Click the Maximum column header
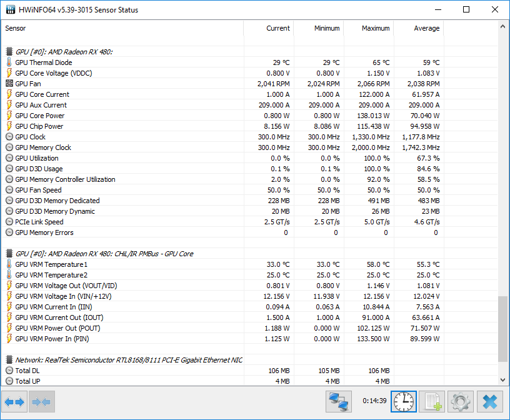The height and width of the screenshot is (420, 510). tap(369, 28)
